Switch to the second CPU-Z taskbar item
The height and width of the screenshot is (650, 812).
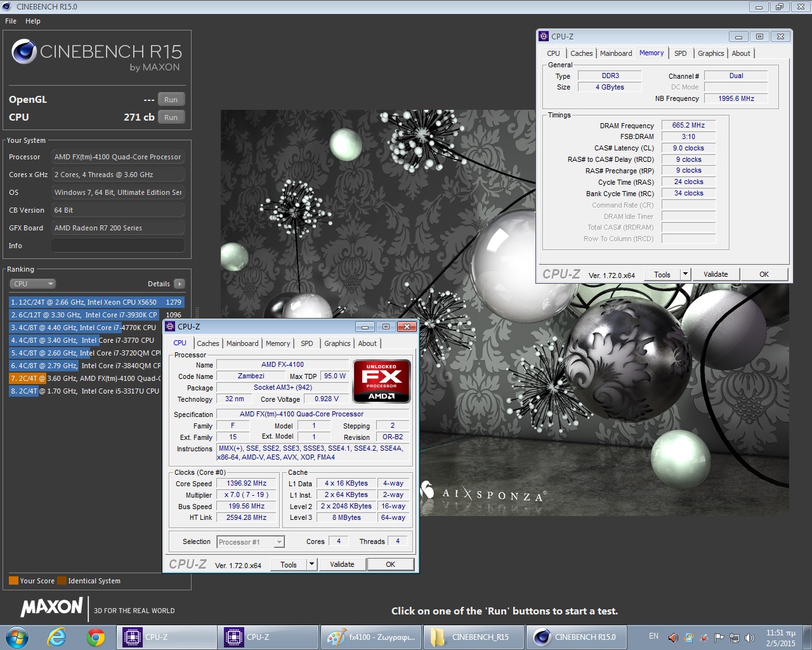pos(268,637)
